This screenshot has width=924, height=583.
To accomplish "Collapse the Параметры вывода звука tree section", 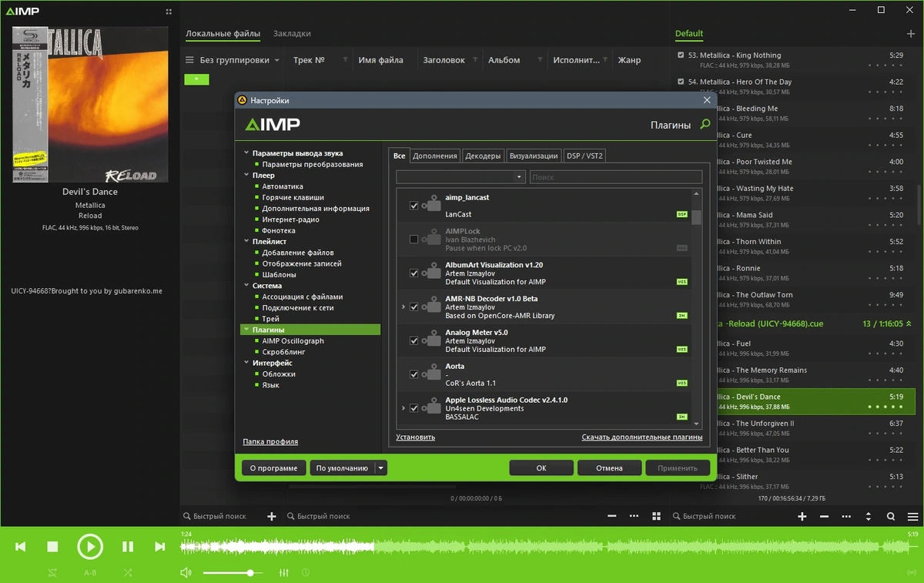I will coord(246,153).
